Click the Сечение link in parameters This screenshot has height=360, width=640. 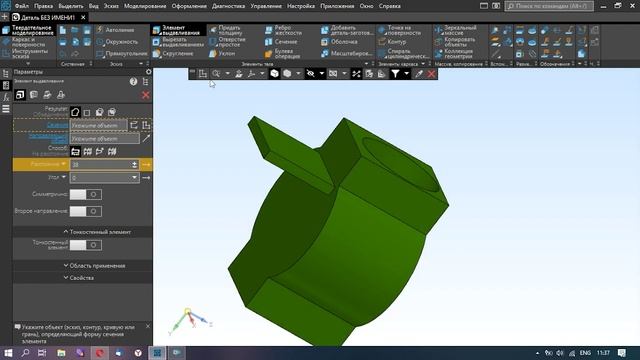tap(57, 125)
